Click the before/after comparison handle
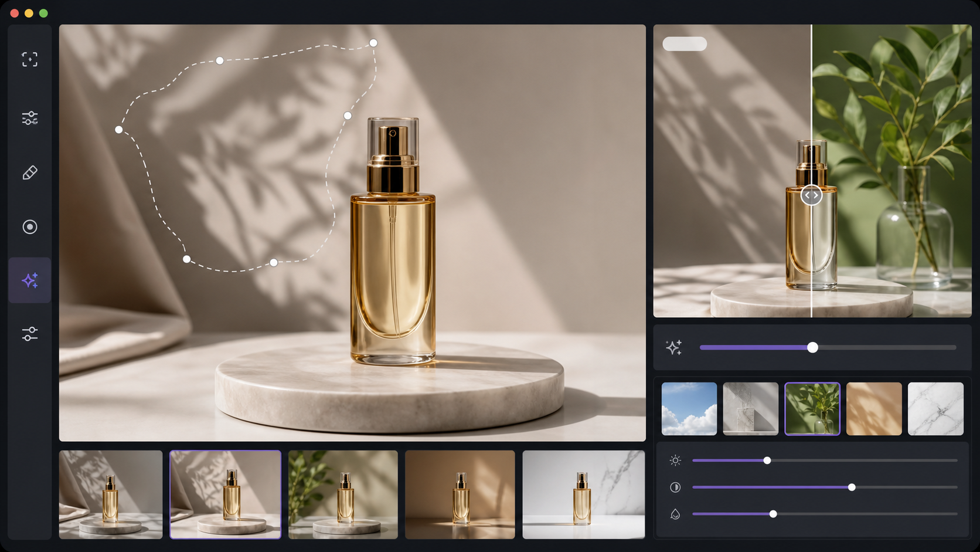 [811, 195]
